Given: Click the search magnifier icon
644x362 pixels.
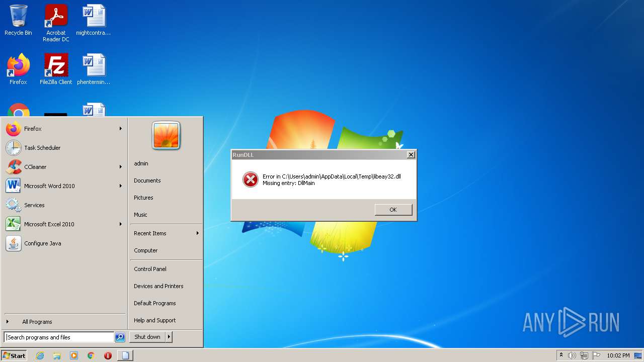Looking at the screenshot, I should tap(120, 337).
